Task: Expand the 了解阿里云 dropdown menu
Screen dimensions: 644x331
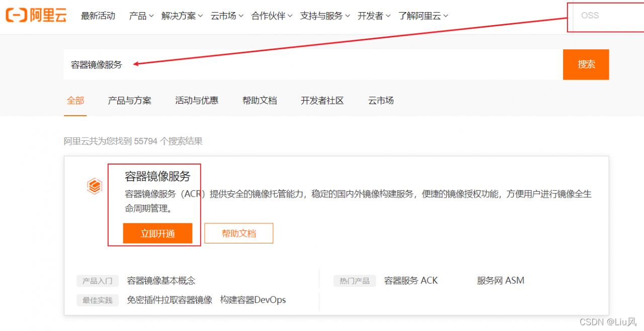Action: (x=424, y=16)
